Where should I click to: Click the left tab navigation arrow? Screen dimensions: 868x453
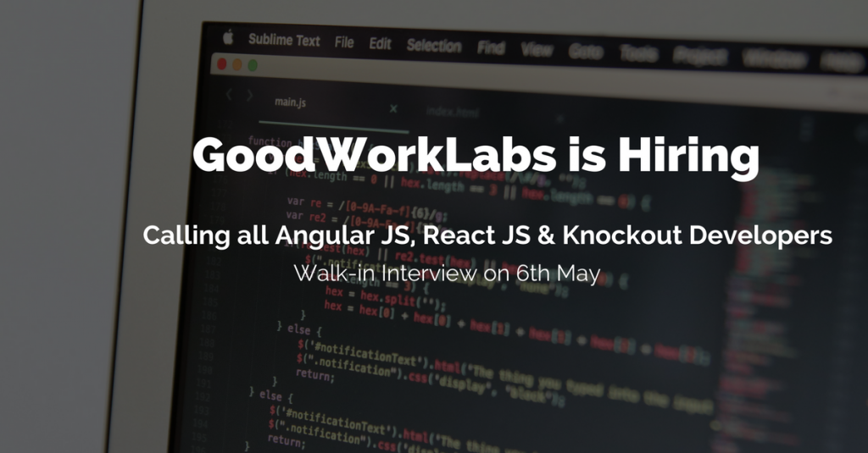tap(228, 95)
